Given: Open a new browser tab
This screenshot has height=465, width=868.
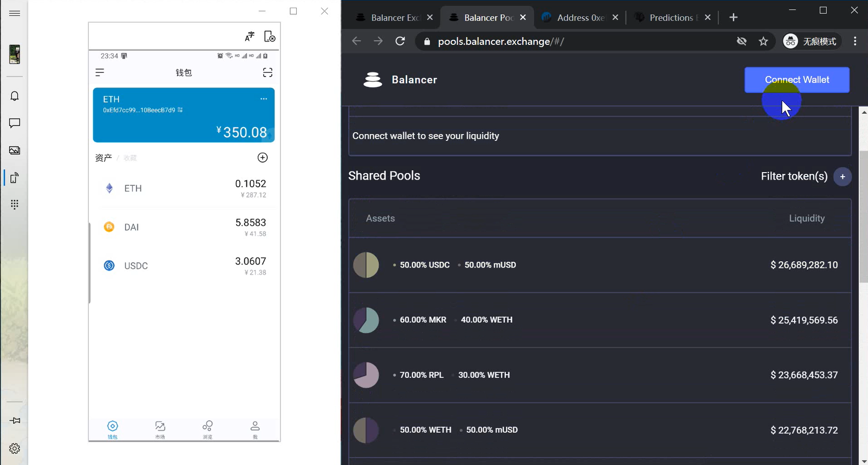Looking at the screenshot, I should (734, 17).
